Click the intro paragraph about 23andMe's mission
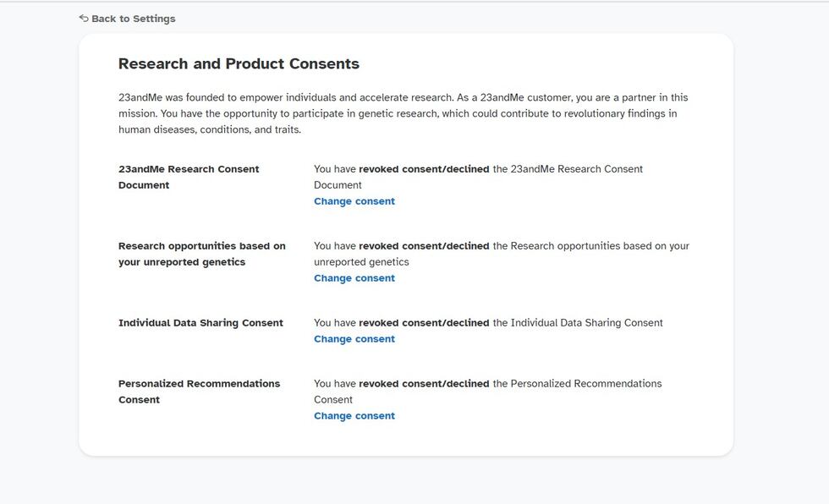This screenshot has height=504, width=829. pos(403,113)
